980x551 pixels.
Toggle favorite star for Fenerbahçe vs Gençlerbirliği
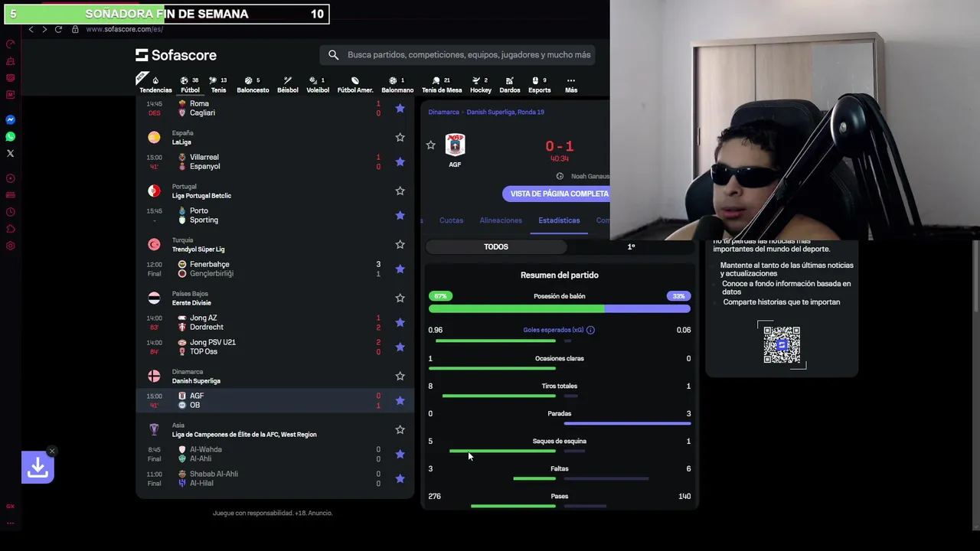tap(400, 269)
